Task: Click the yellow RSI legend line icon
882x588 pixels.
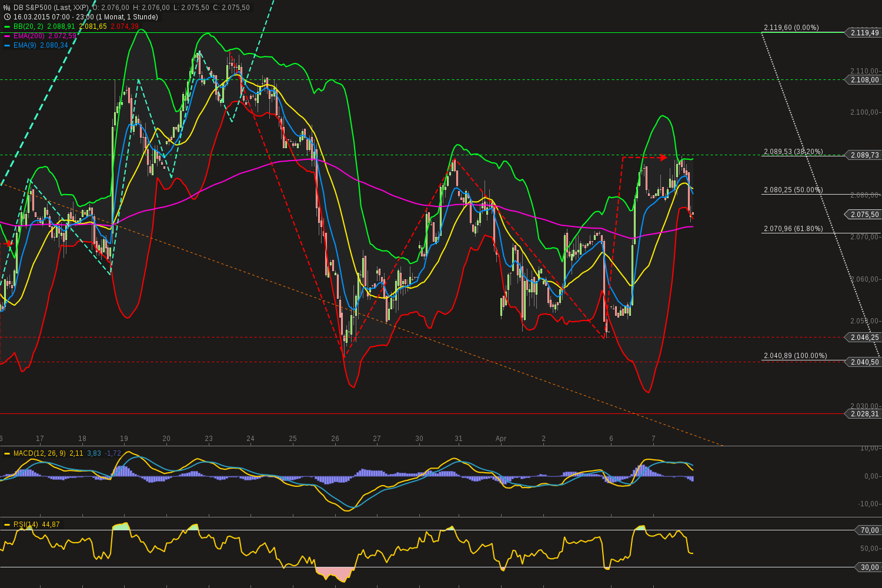Action: 6,523
